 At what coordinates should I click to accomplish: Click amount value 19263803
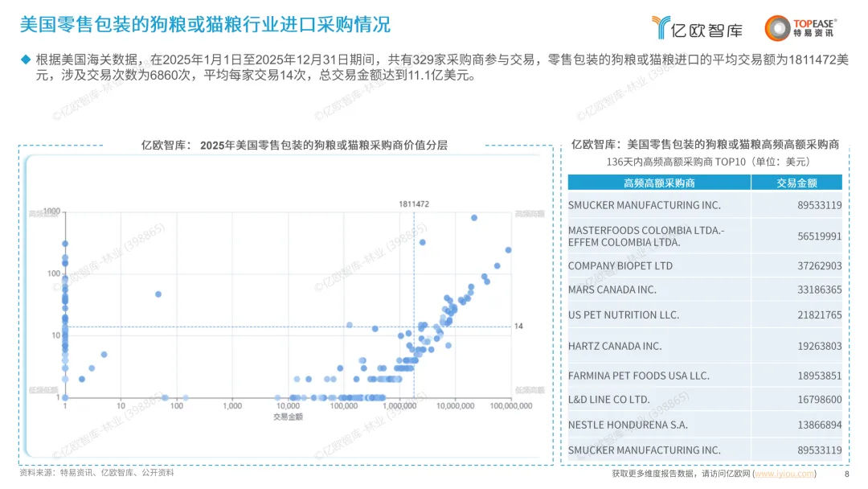[x=819, y=346]
